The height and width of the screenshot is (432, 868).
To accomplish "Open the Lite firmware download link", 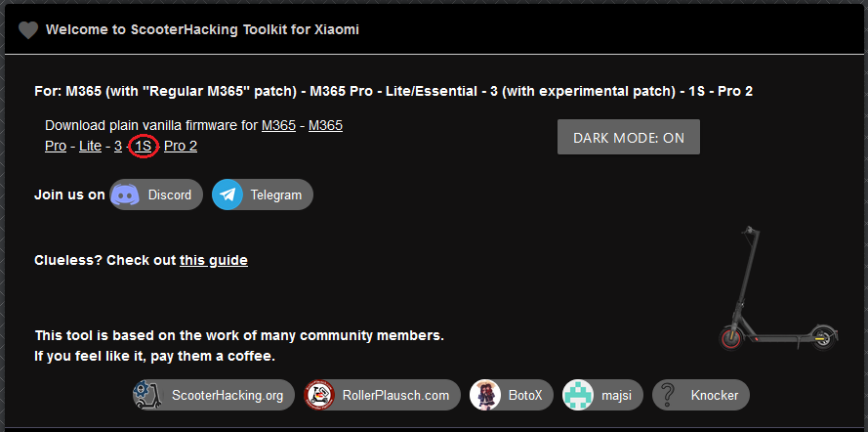I will pyautogui.click(x=90, y=146).
